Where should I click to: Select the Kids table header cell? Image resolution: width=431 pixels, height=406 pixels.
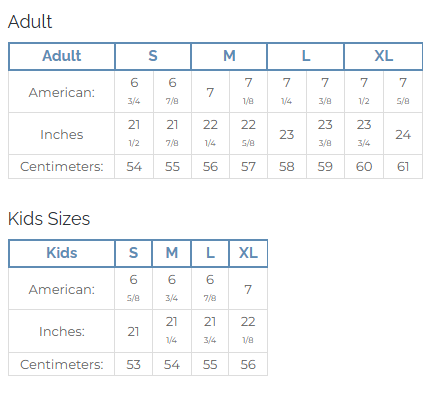pos(62,253)
